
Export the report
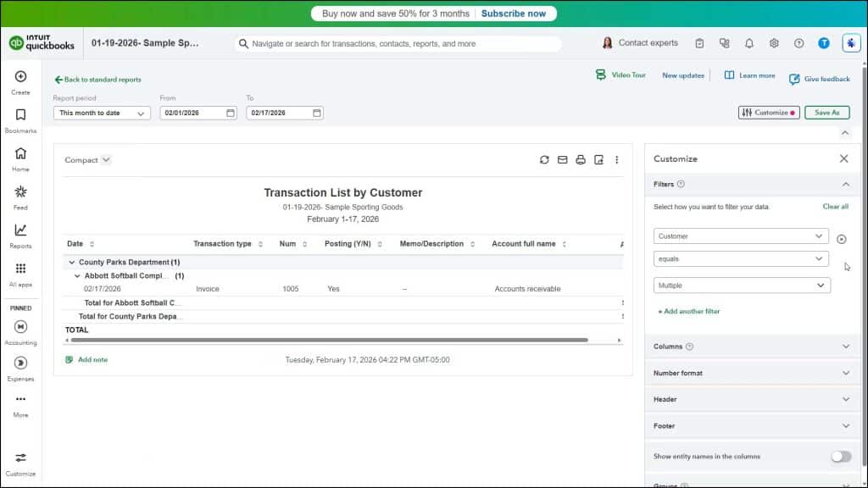point(598,159)
